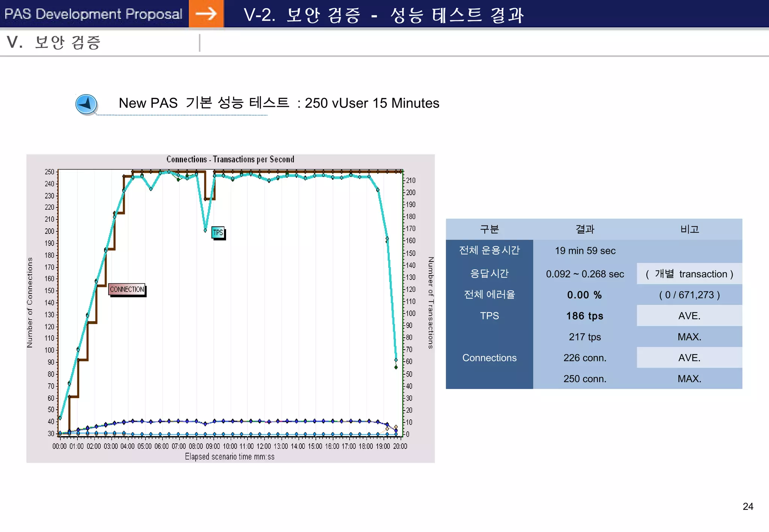Click the 'Number of Transactions' axis label
The image size is (769, 532).
click(x=431, y=303)
